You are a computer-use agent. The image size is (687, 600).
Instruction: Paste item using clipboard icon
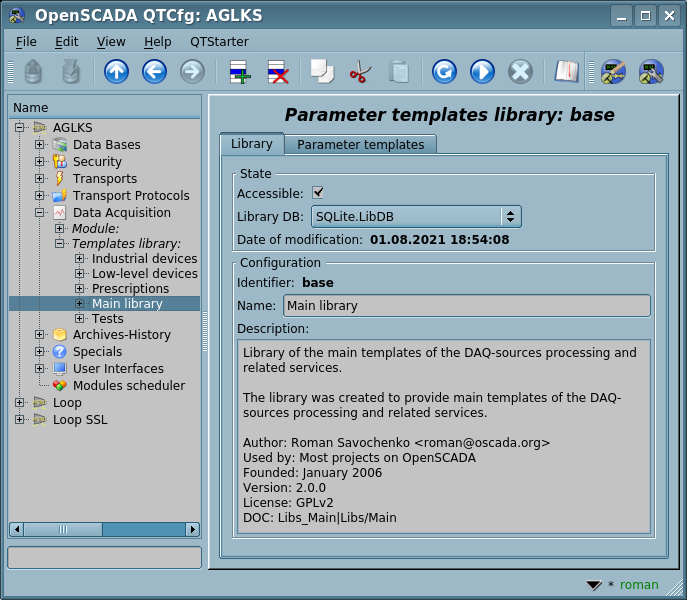coord(398,72)
